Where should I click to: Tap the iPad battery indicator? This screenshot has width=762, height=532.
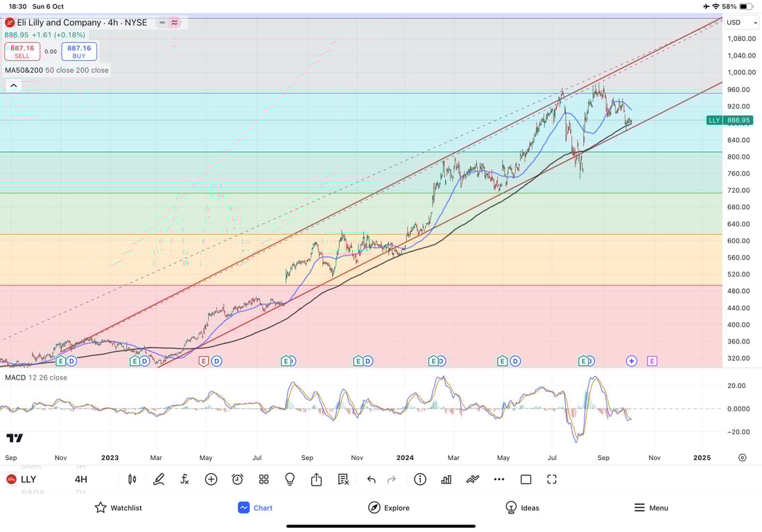point(746,7)
